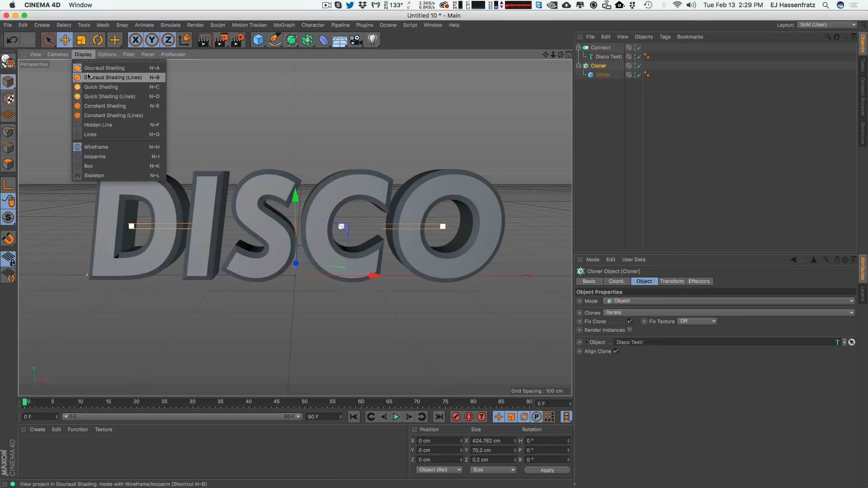Click the Undo arrow icon
The height and width of the screenshot is (488, 868).
pos(12,40)
